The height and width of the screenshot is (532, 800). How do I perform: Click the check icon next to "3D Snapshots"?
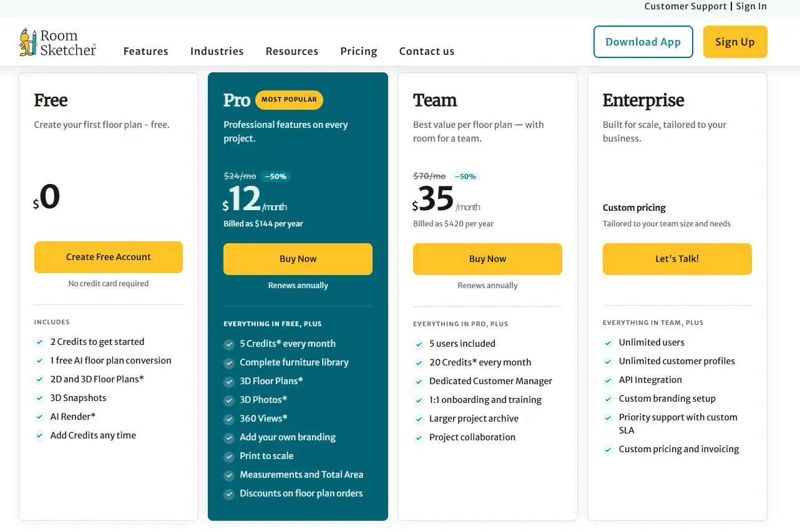tap(39, 398)
